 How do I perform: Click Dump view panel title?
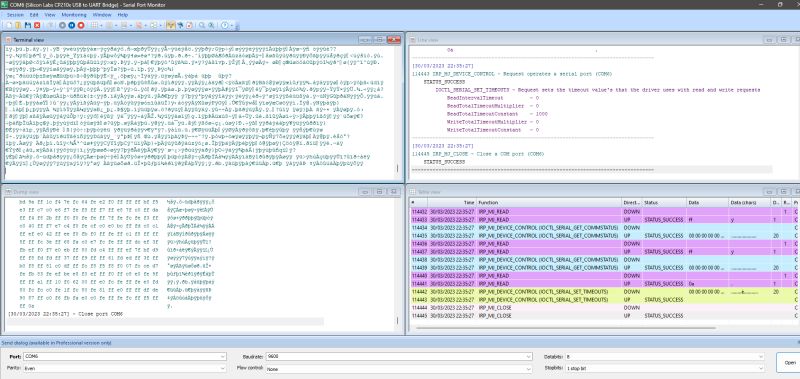tap(26, 192)
